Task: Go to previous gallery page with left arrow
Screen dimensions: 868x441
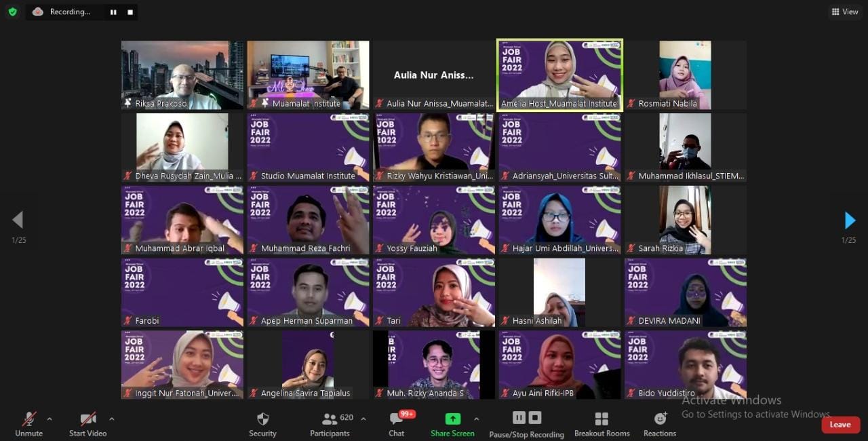Action: (18, 220)
